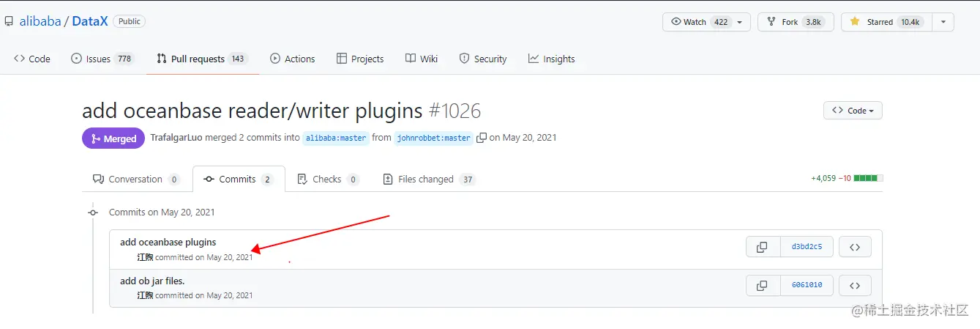Open TrafalgarLuo's profile link
This screenshot has height=329, width=980.
point(176,137)
